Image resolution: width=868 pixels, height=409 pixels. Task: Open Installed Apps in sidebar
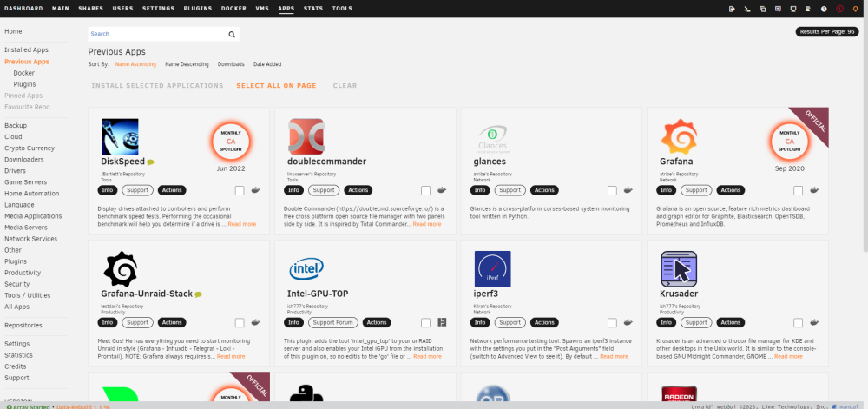(x=26, y=49)
